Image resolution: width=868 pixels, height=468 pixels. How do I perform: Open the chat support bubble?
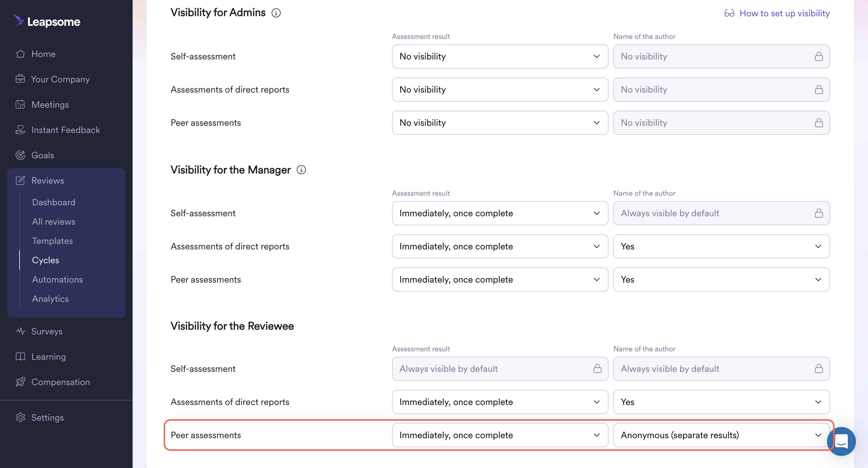tap(841, 441)
